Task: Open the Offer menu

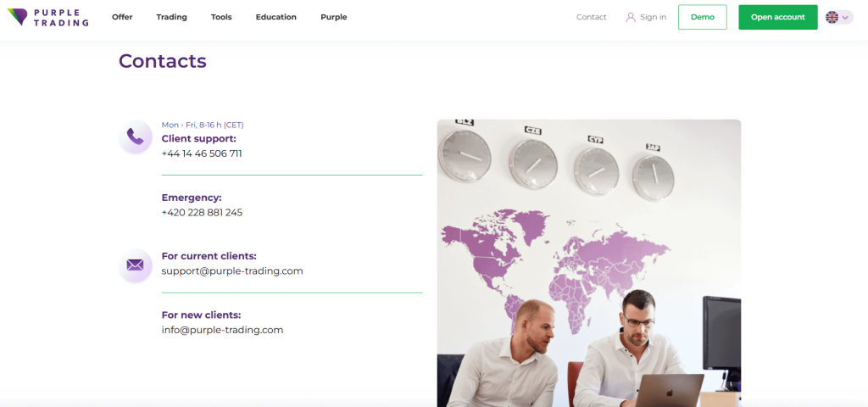Action: (x=122, y=17)
